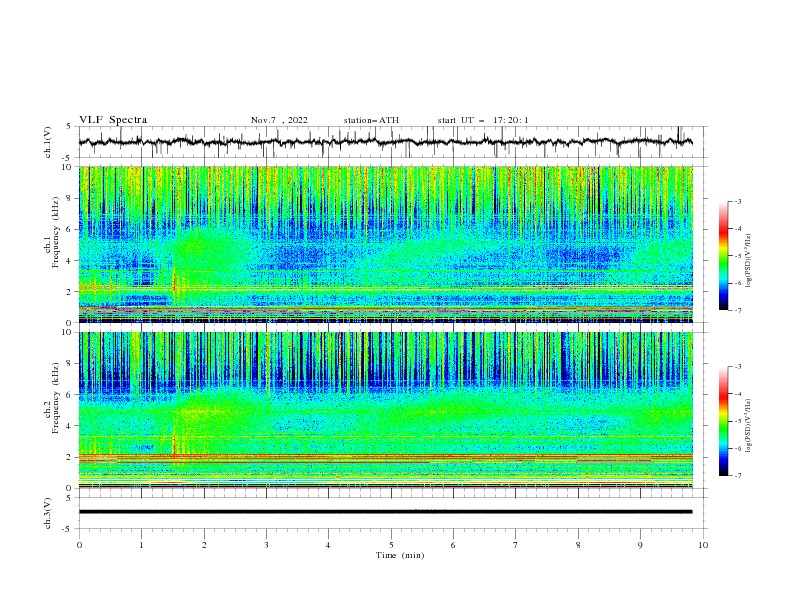792x612 pixels.
Task: Click the 'VLF Spectra' title text
Action: coord(113,120)
